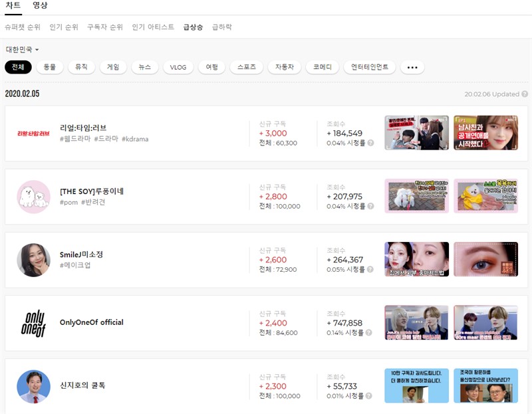Viewport: 532px width, 414px height.
Task: Enable the 게임 category filter
Action: point(113,67)
